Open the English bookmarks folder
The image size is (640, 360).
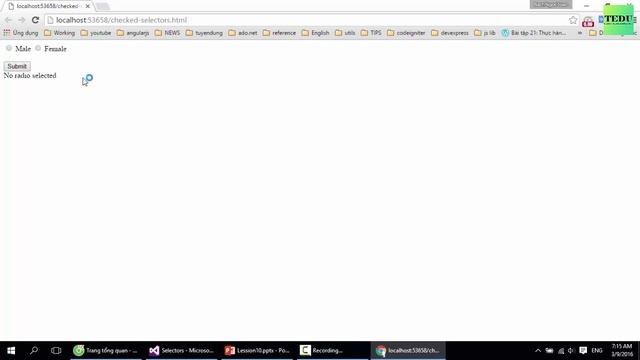(x=316, y=33)
